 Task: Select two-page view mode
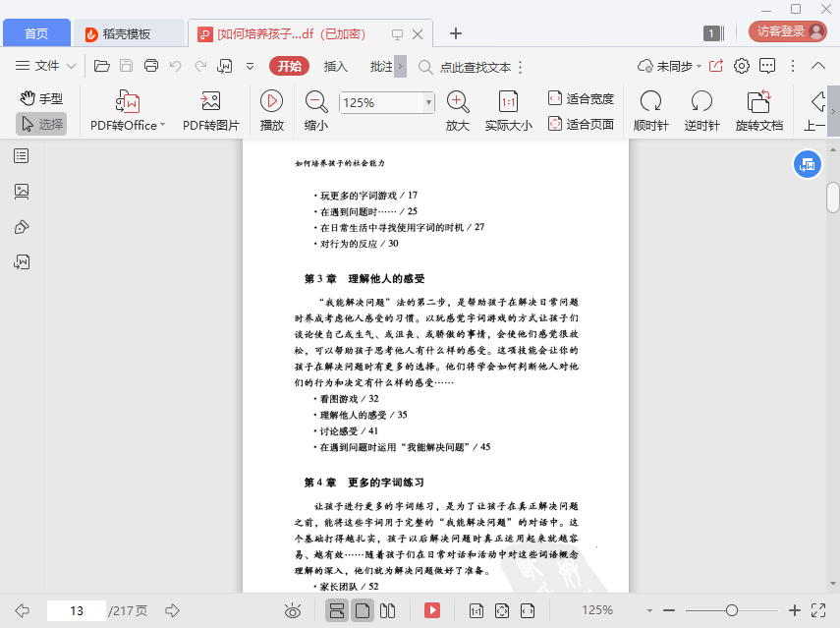[x=387, y=610]
